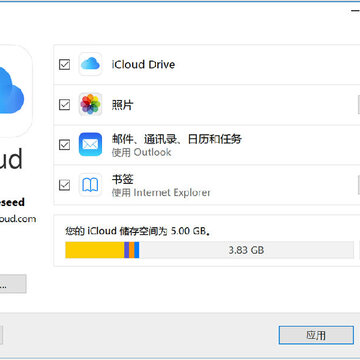
Task: Click the large iCloud logo
Action: pyautogui.click(x=12, y=91)
